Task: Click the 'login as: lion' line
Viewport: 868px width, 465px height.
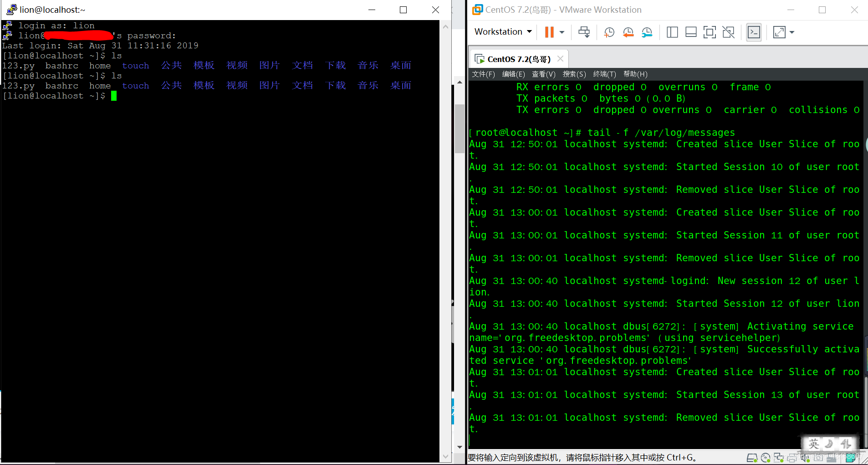Action: pyautogui.click(x=56, y=26)
